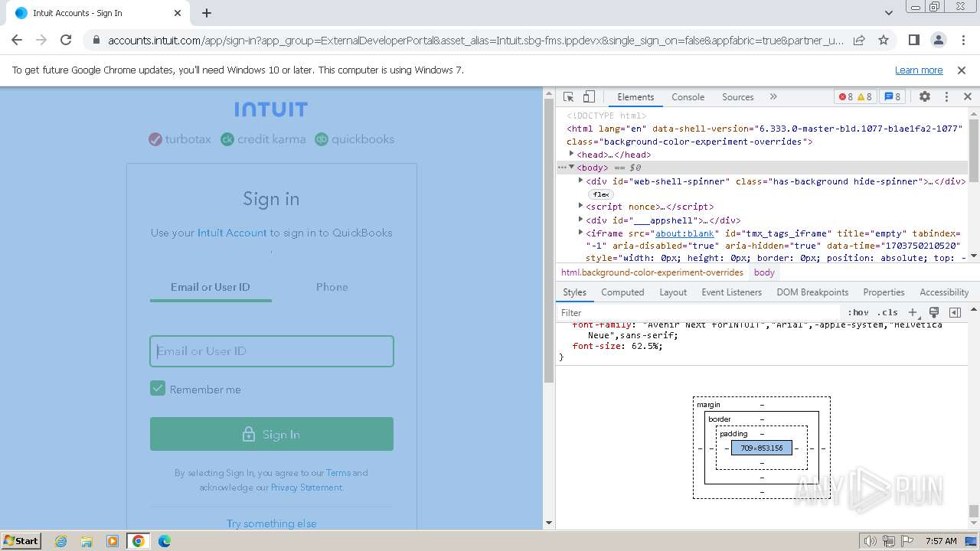The width and height of the screenshot is (980, 551).
Task: Click the volume speaker icon in system tray
Action: point(871,541)
